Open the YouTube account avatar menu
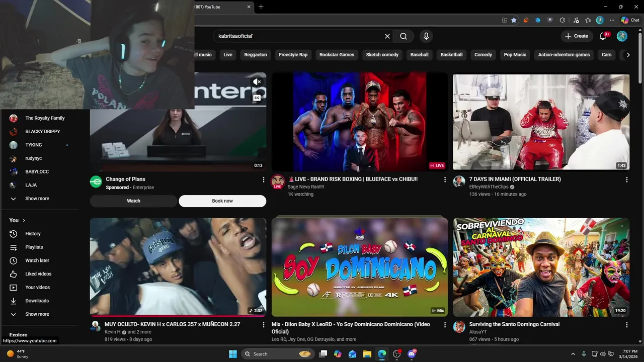Image resolution: width=644 pixels, height=362 pixels. (622, 36)
